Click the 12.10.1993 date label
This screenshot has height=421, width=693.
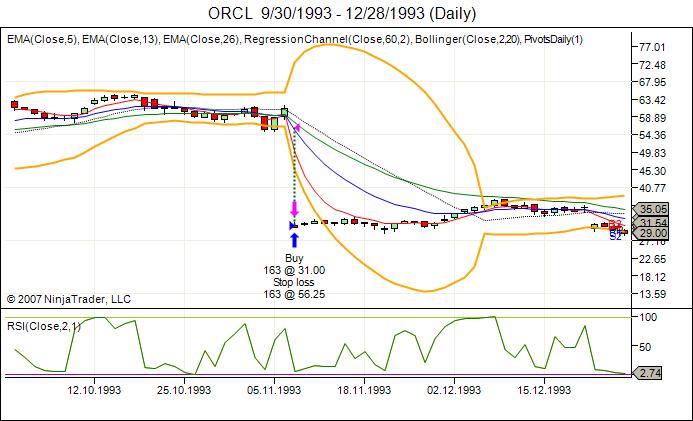click(x=94, y=391)
